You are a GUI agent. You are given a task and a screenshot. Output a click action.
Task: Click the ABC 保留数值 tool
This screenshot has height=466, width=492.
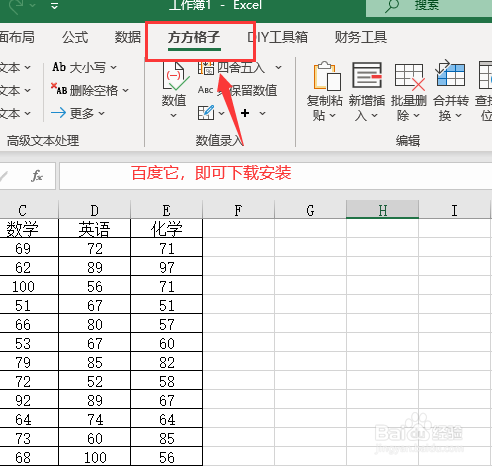pyautogui.click(x=237, y=90)
